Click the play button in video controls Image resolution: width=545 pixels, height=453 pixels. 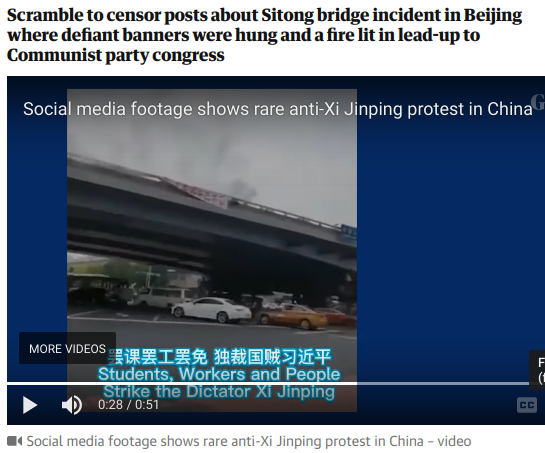[x=30, y=405]
